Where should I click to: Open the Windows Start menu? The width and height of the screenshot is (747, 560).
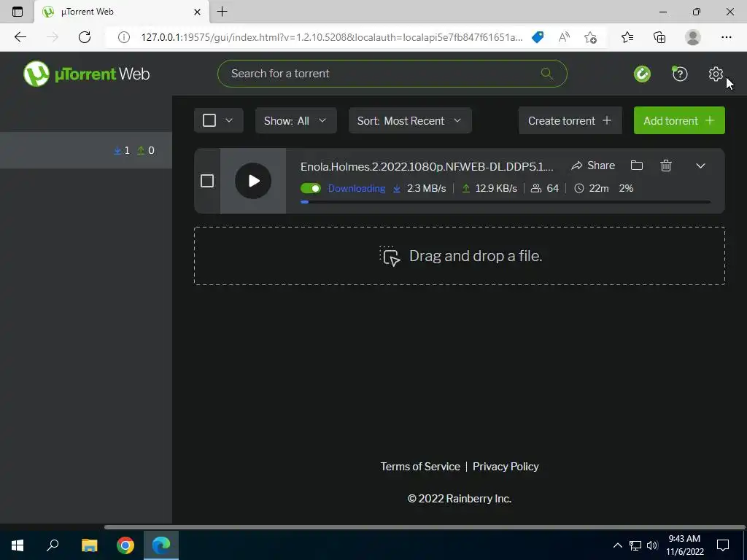[18, 545]
